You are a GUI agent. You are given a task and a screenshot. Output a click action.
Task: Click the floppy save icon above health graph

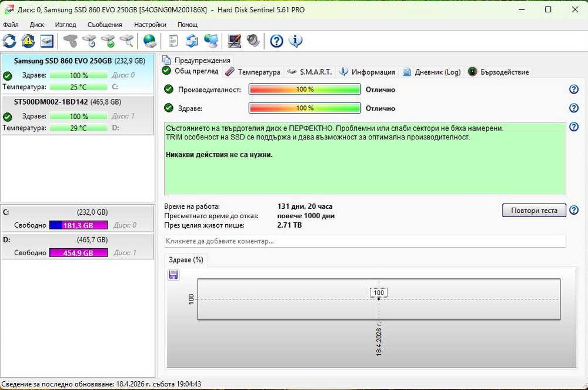point(173,275)
